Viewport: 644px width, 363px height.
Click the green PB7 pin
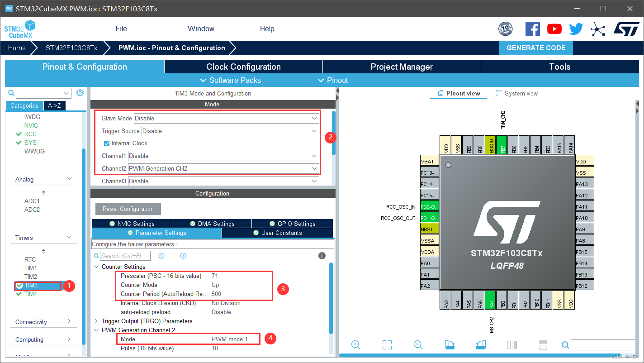[502, 145]
